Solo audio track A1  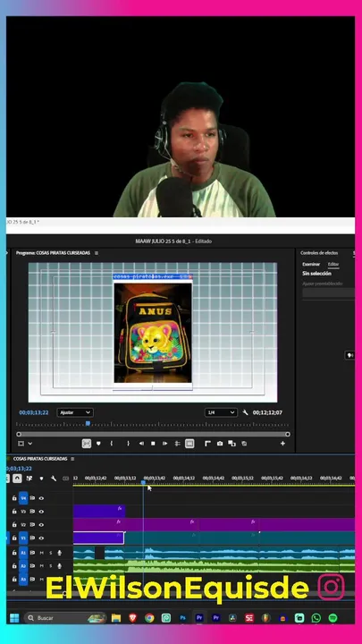[50, 553]
